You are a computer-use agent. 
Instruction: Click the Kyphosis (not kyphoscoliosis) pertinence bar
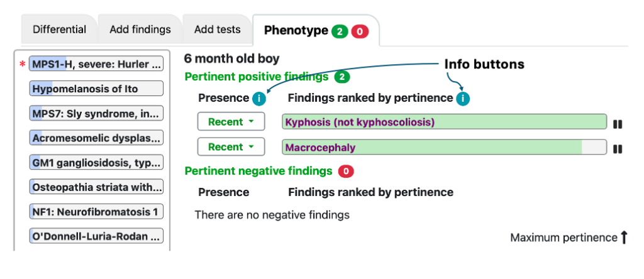[444, 122]
